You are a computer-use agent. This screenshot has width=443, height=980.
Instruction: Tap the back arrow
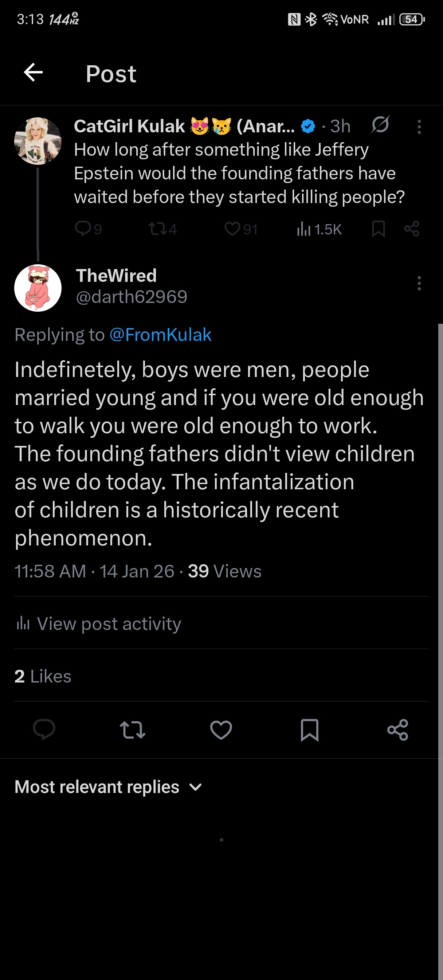pyautogui.click(x=33, y=72)
